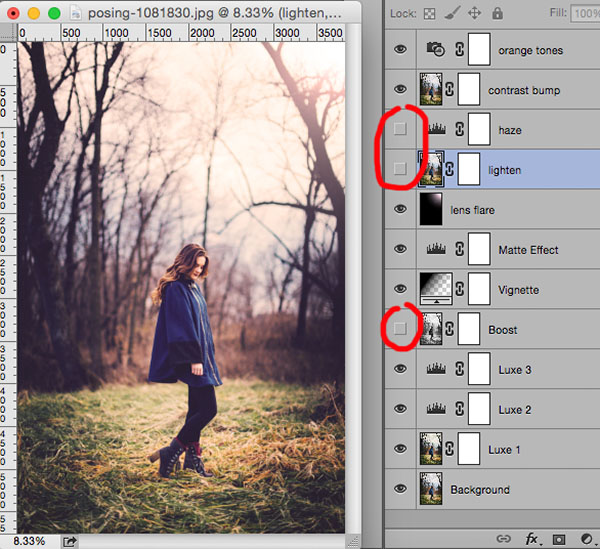Screen dimensions: 600x549
Task: Select layer named Matte Effect
Action: (528, 250)
